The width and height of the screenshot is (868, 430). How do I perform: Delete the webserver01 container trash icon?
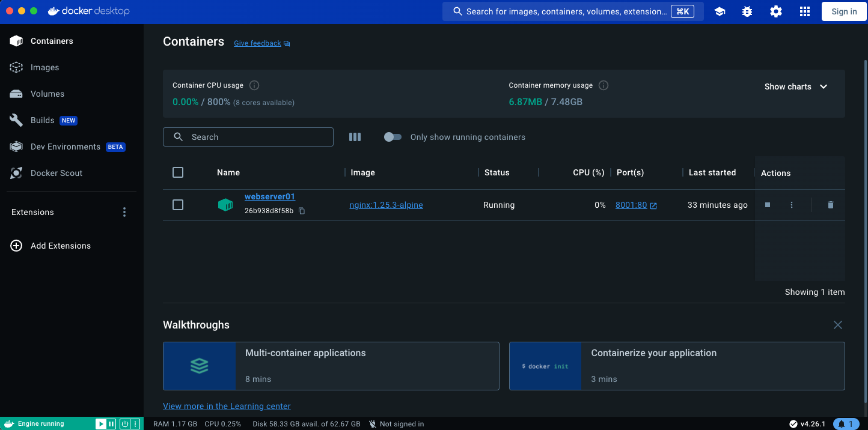click(x=831, y=205)
